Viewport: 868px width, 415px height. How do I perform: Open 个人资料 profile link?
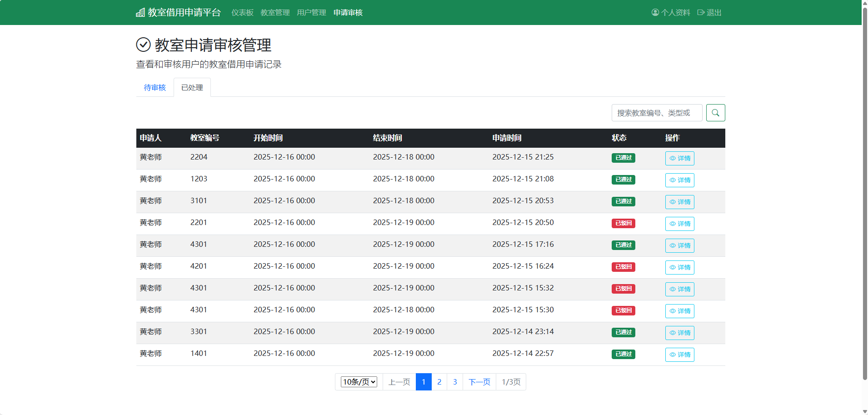(671, 13)
